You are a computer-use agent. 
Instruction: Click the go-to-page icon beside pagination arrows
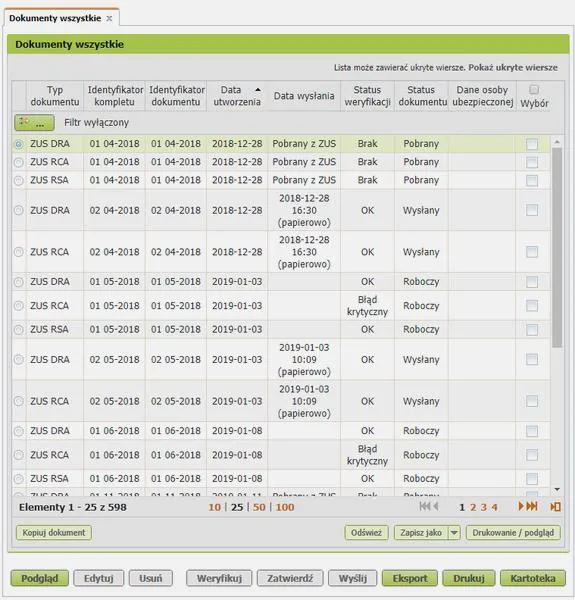click(x=555, y=507)
